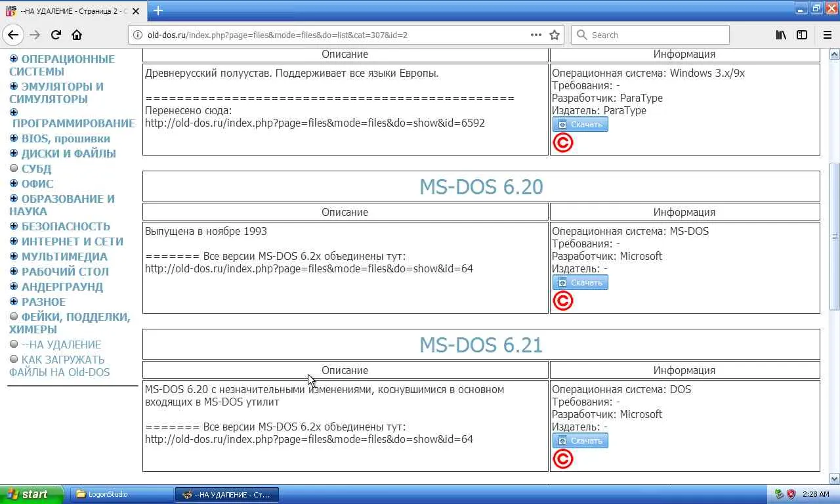Click the MS-DOS 6.21 Информация column header
840x504 pixels.
tap(684, 370)
